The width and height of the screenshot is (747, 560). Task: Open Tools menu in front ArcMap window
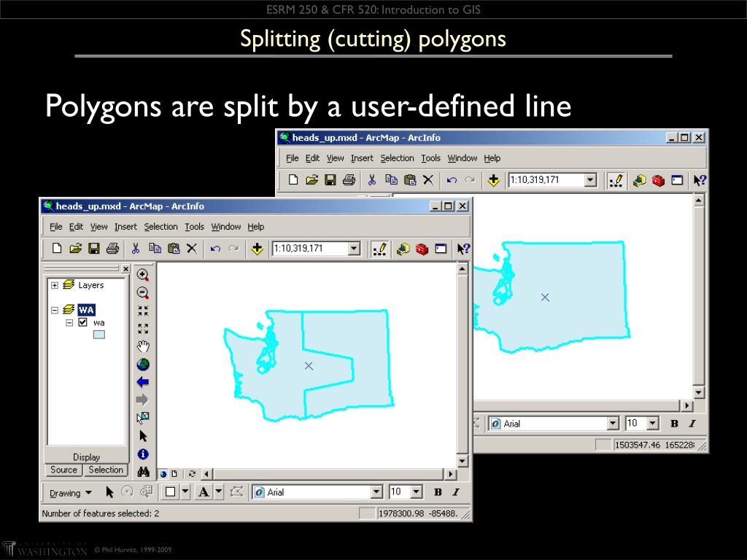coord(194,227)
